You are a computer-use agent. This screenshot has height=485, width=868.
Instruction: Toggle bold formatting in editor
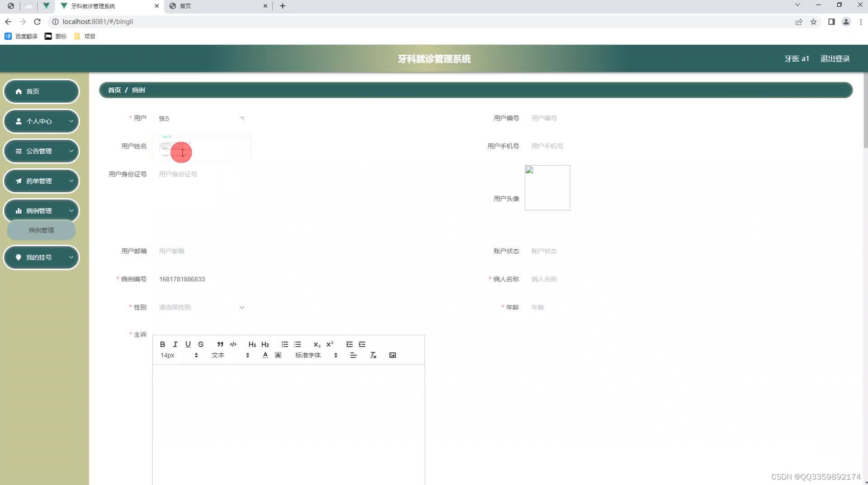[162, 344]
